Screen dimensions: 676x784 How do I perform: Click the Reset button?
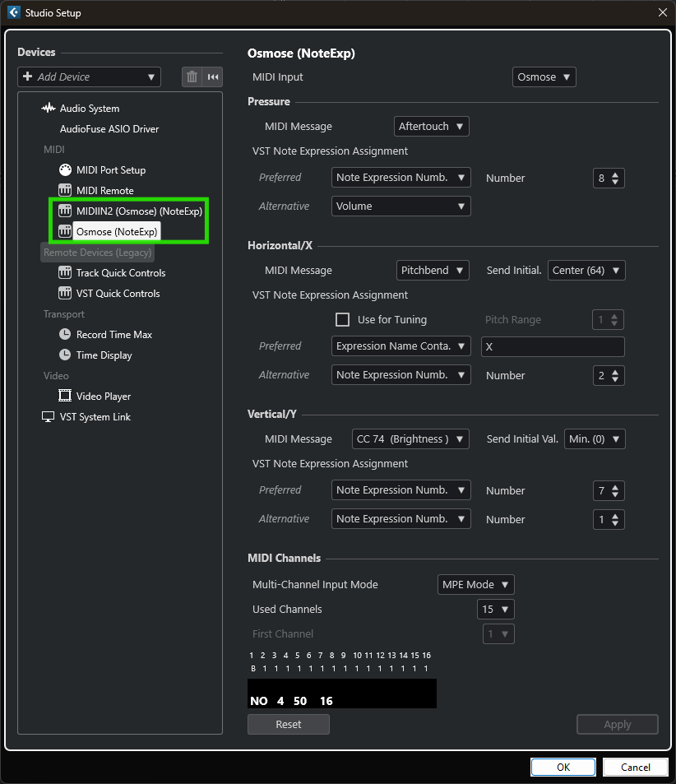coord(288,725)
